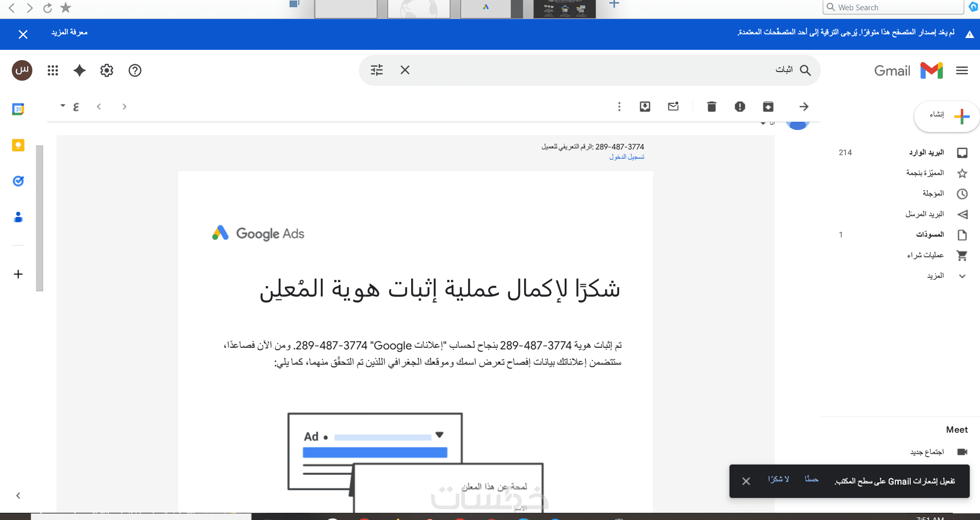This screenshot has height=520, width=980.
Task: Bookmark the page with the star
Action: pyautogui.click(x=66, y=8)
